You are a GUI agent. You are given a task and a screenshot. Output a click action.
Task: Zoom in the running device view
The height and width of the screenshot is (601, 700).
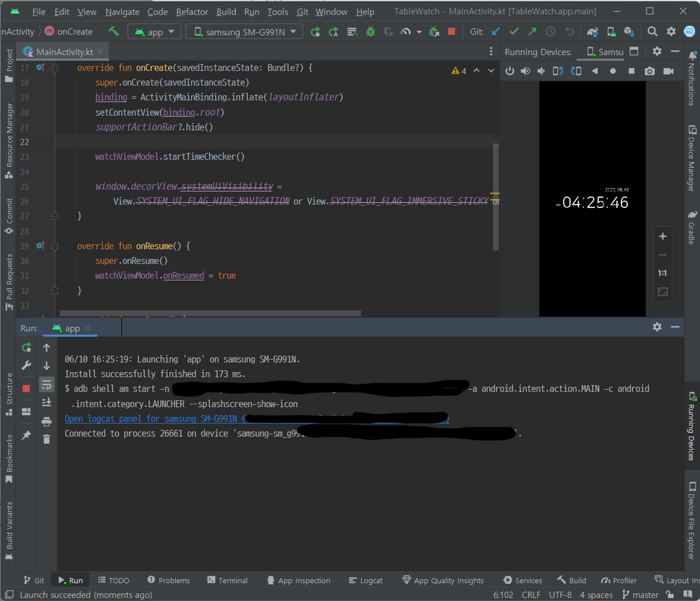click(663, 236)
